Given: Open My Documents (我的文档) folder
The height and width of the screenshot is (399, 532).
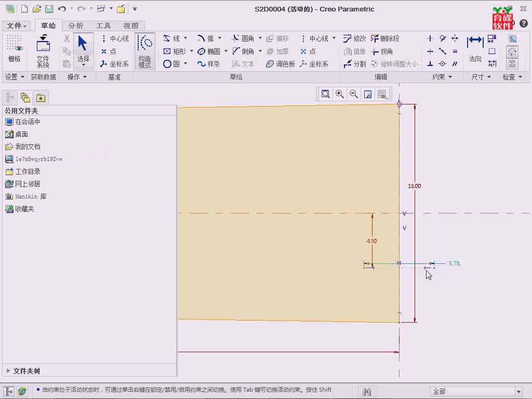Looking at the screenshot, I should click(x=23, y=147).
